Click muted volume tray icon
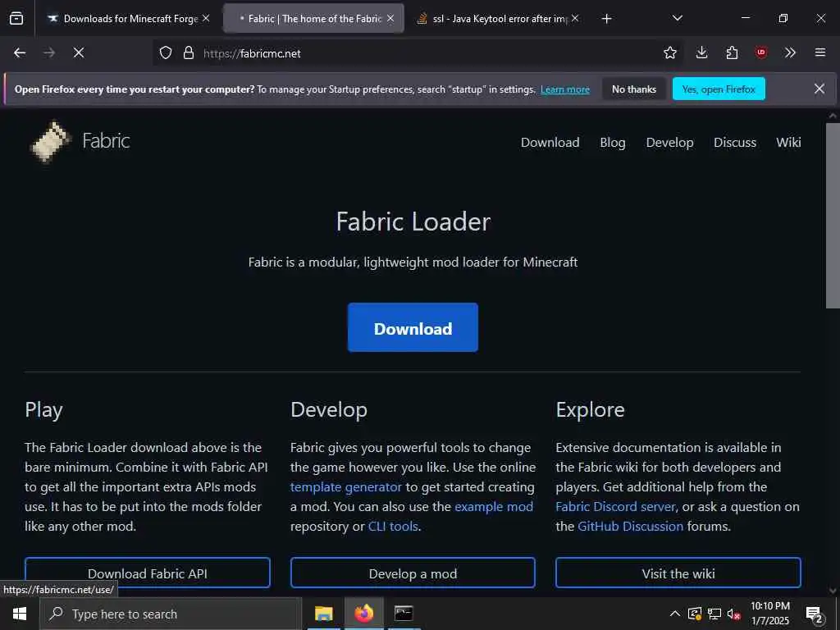The width and height of the screenshot is (840, 630). click(733, 614)
